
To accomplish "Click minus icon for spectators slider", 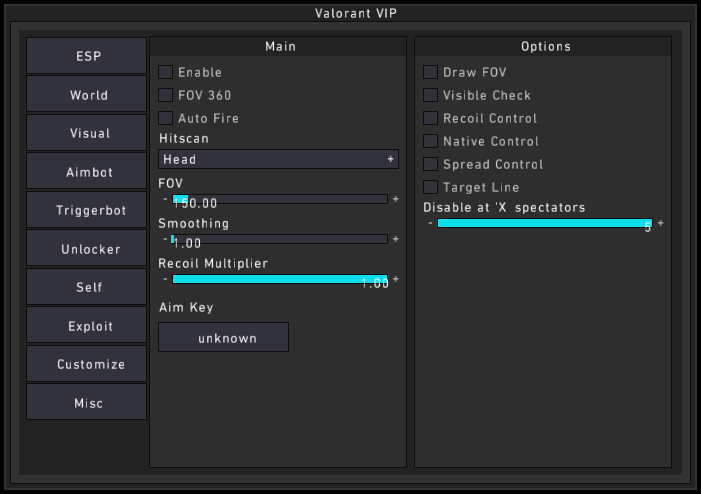I will pyautogui.click(x=430, y=223).
